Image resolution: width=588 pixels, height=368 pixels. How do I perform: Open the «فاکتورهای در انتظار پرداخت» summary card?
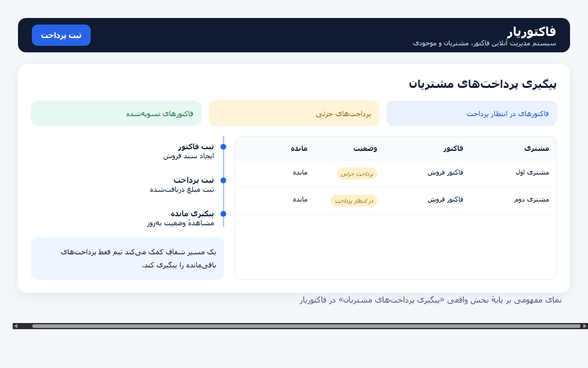(472, 113)
